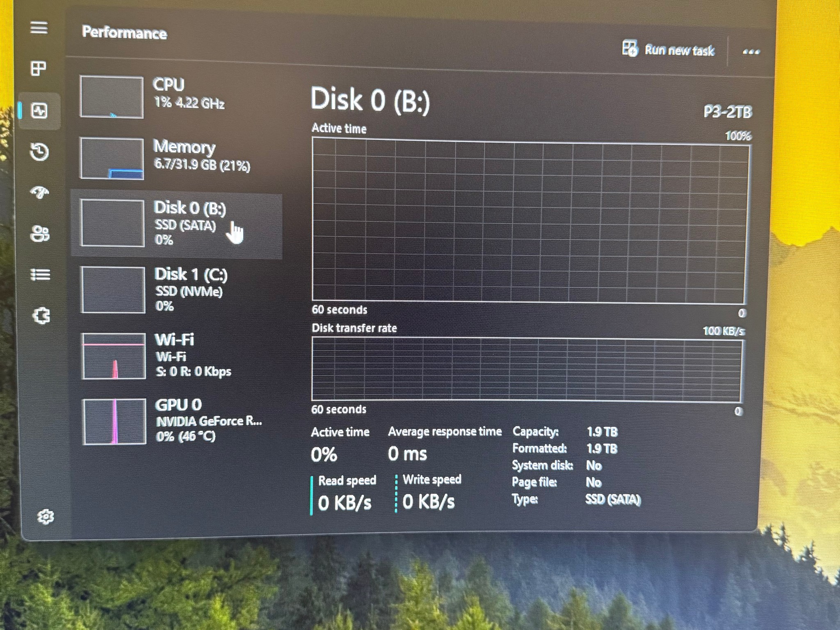Image resolution: width=840 pixels, height=630 pixels.
Task: Click the Disk 1 mini graph thumbnail
Action: pos(113,290)
